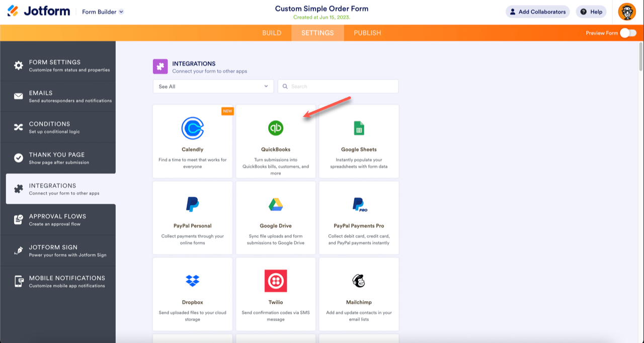The width and height of the screenshot is (644, 343).
Task: Click 'Send uploaded files to your cloud storage'
Action: pyautogui.click(x=193, y=316)
